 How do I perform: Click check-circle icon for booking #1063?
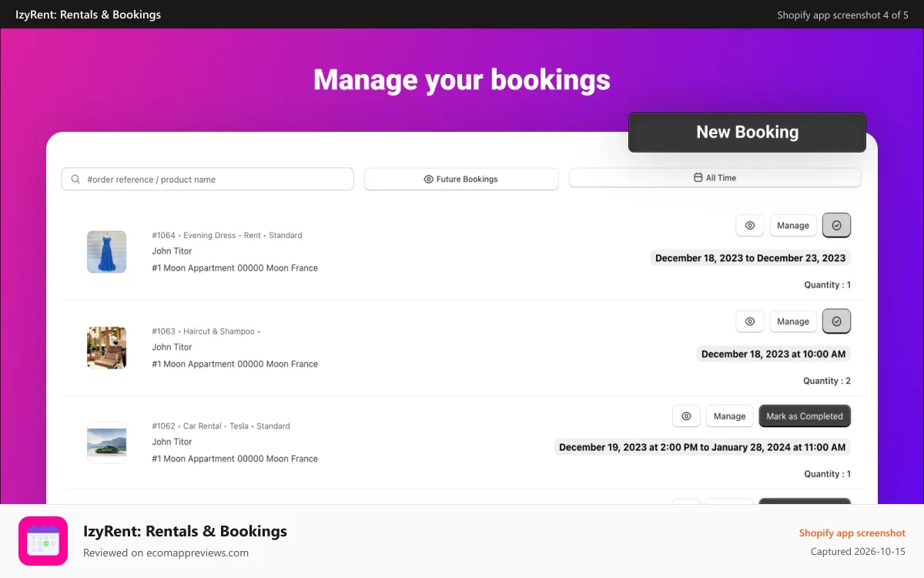836,321
